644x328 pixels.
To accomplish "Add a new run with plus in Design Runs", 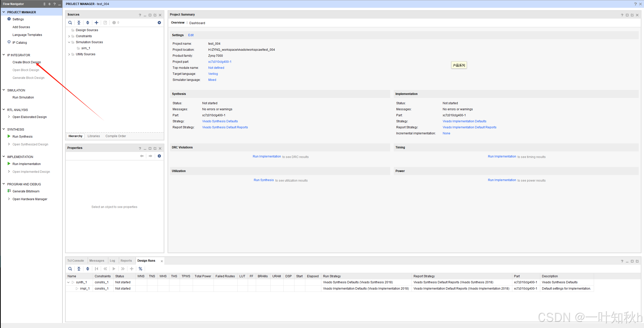I will (132, 269).
